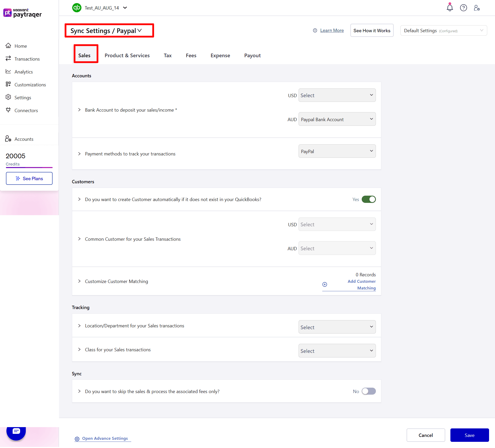495x448 pixels.
Task: Open the PayPal payment methods dropdown
Action: [x=337, y=151]
